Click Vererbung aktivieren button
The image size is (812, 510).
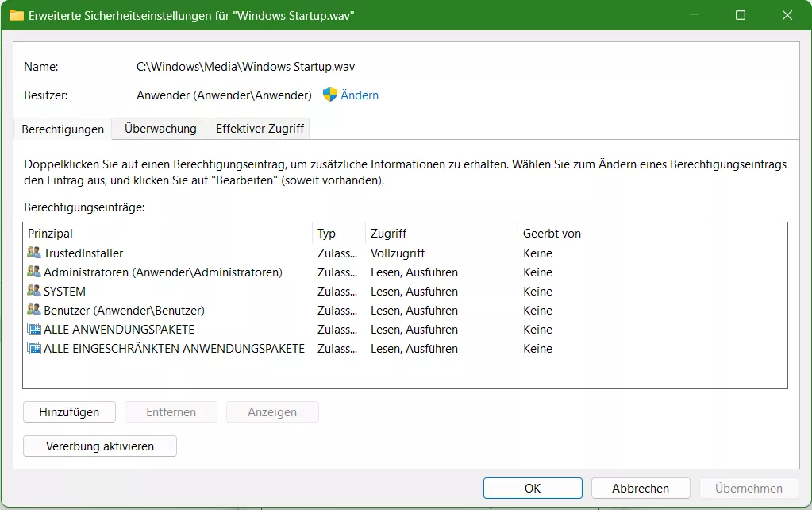(100, 446)
